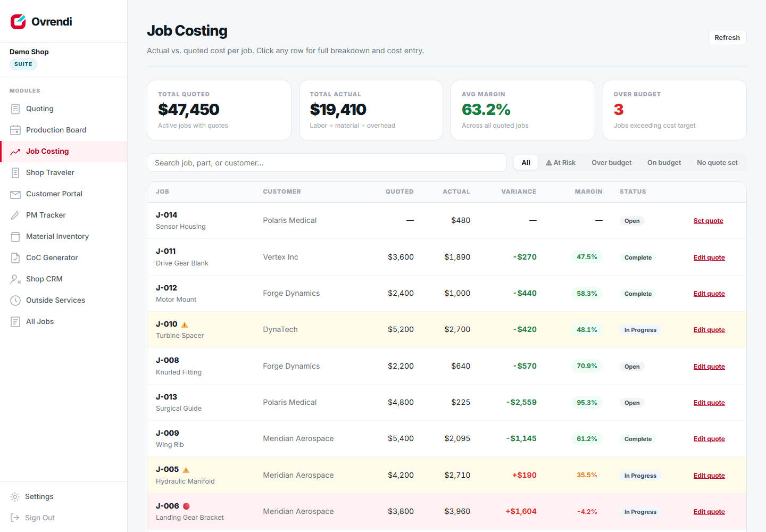
Task: Click the QUOTED column header
Action: 399,192
